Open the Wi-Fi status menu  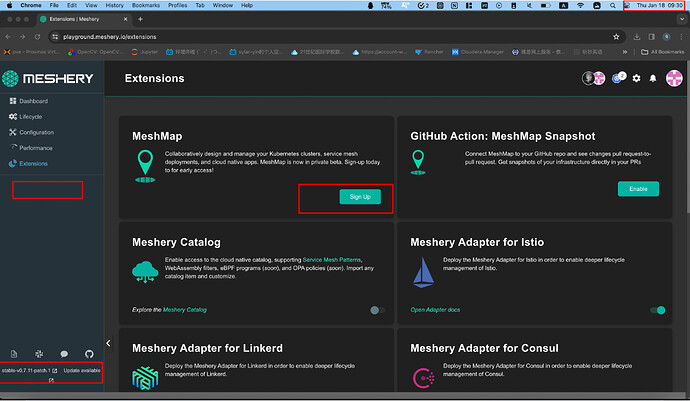point(581,6)
